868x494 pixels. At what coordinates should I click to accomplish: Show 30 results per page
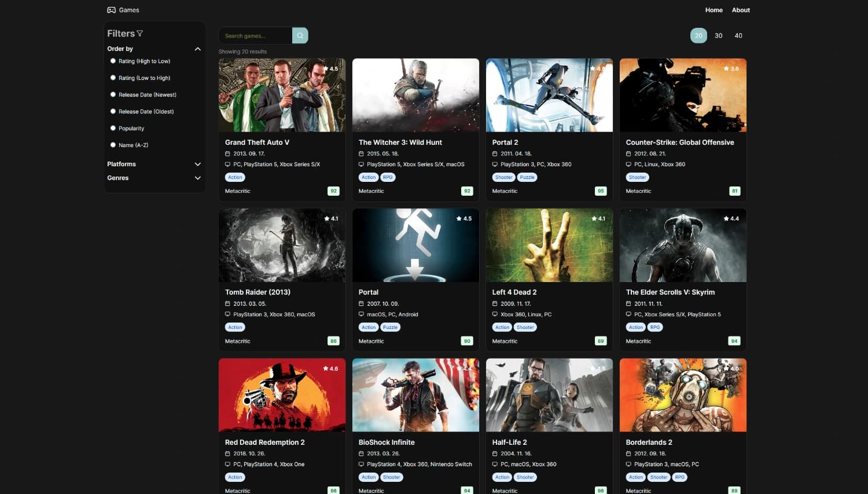718,35
